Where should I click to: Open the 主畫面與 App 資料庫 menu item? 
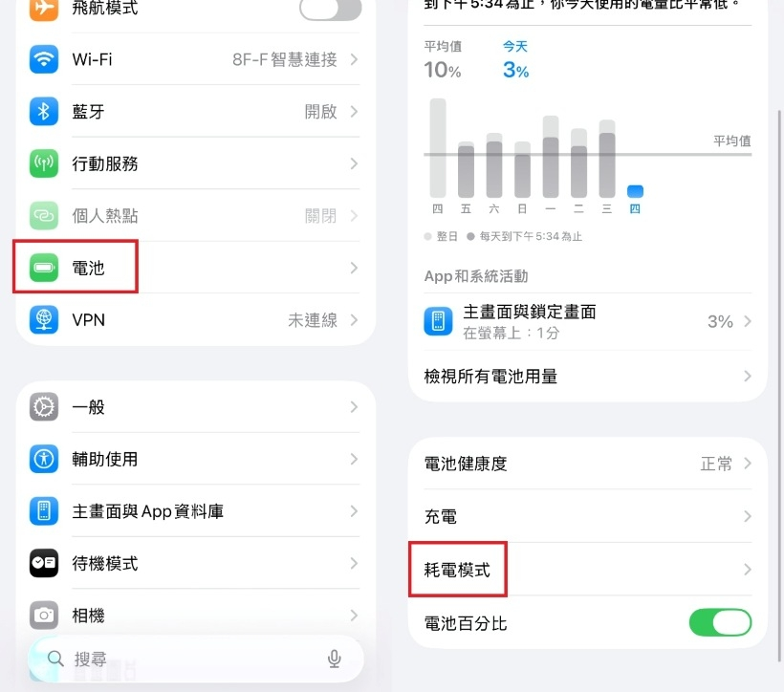point(195,511)
